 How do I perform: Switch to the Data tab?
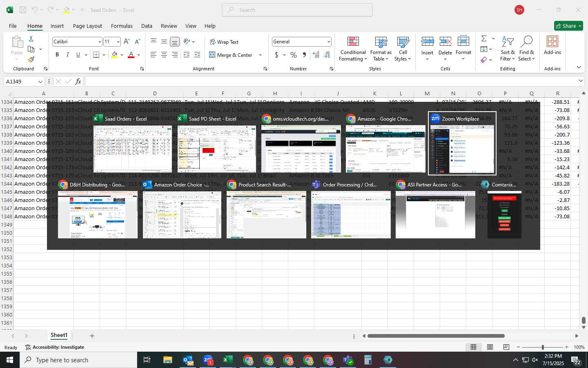(147, 26)
